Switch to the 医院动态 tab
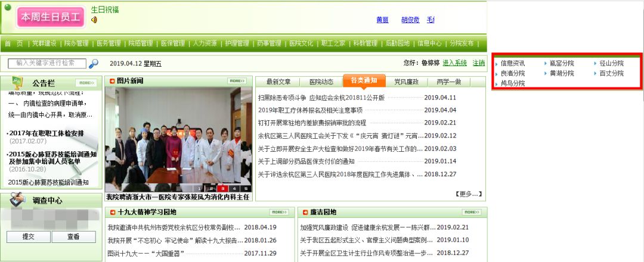This screenshot has width=644, height=262. point(321,82)
